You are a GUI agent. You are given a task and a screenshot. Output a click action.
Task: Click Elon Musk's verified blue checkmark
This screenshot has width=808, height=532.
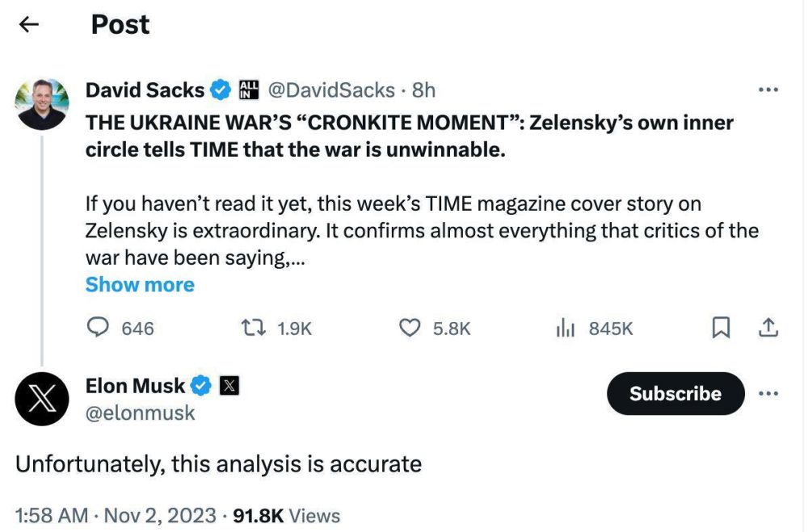pos(200,386)
